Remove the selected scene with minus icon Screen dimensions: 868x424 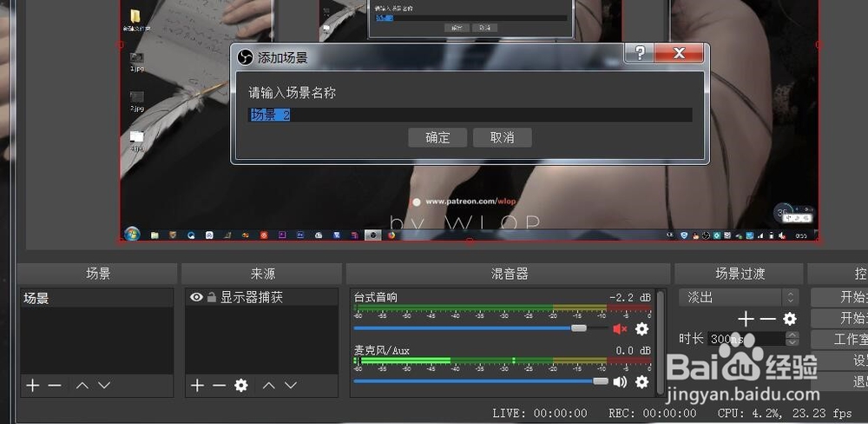(54, 385)
